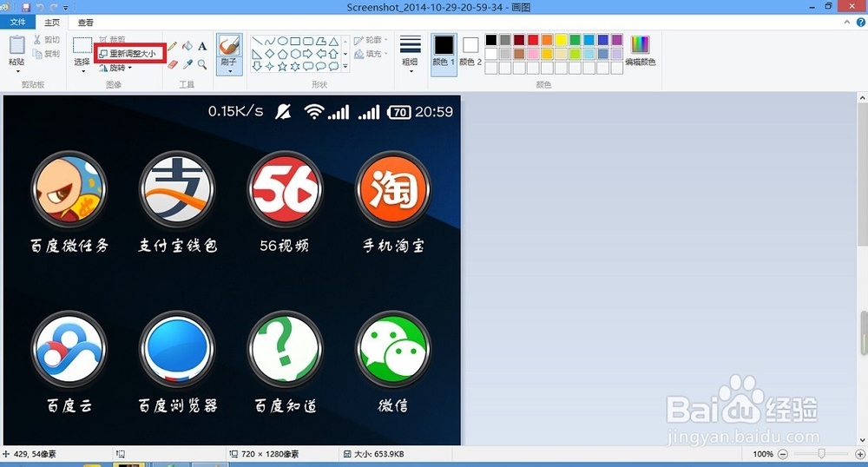Expand the Brushes (刷子) dropdown arrow

coord(229,71)
